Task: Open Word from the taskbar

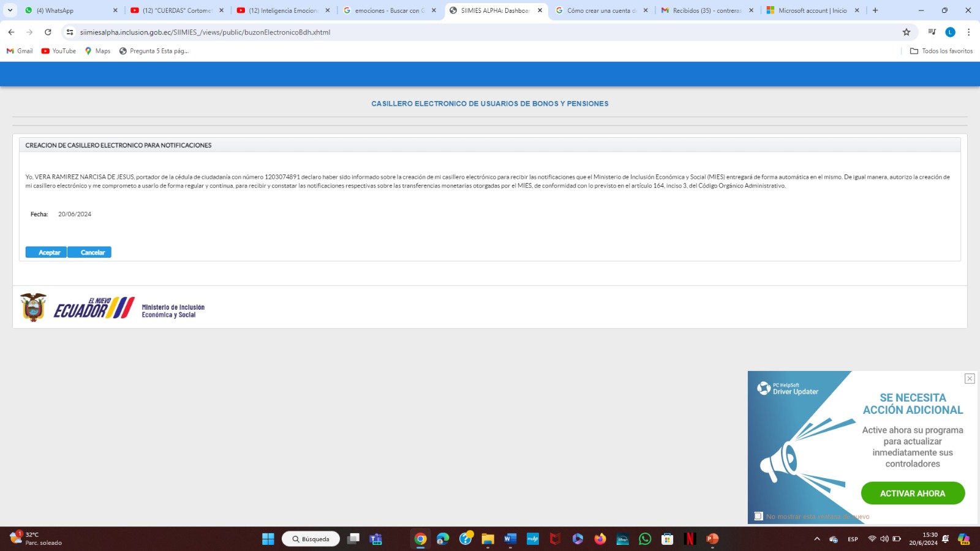Action: click(x=510, y=539)
